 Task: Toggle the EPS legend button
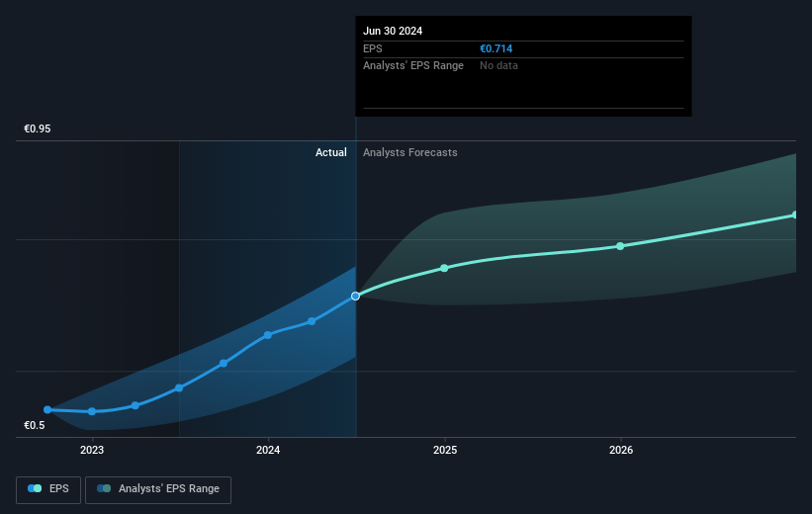click(x=48, y=489)
